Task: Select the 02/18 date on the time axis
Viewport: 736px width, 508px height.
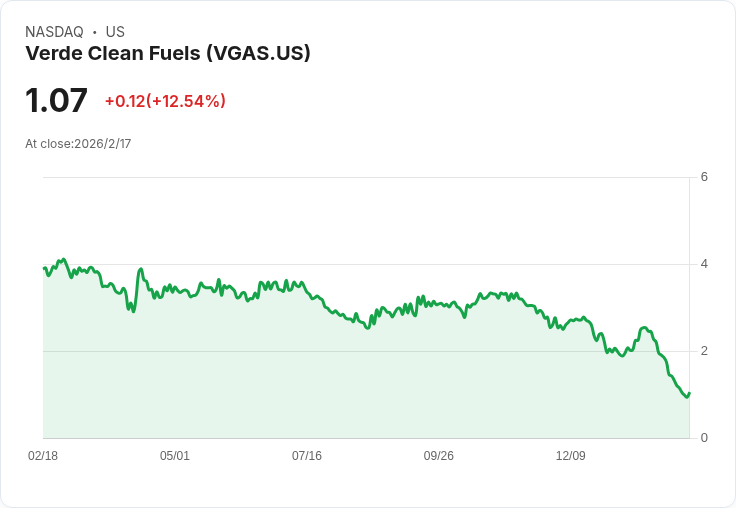Action: (x=43, y=456)
